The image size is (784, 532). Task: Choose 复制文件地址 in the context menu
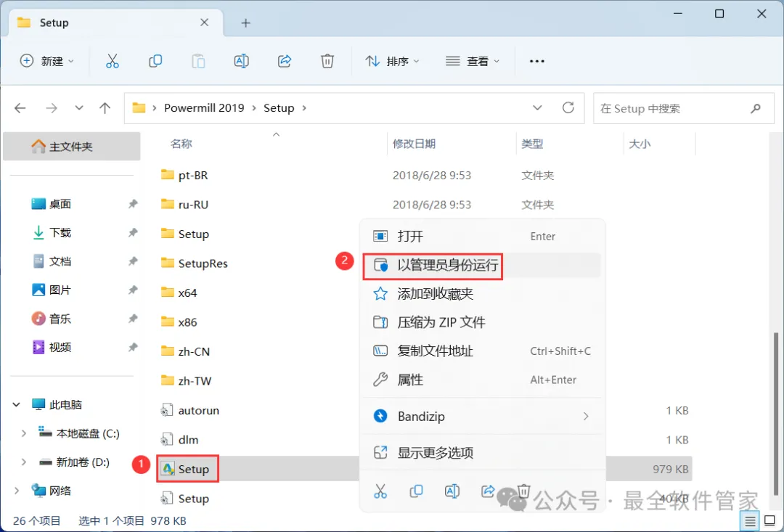click(481, 351)
